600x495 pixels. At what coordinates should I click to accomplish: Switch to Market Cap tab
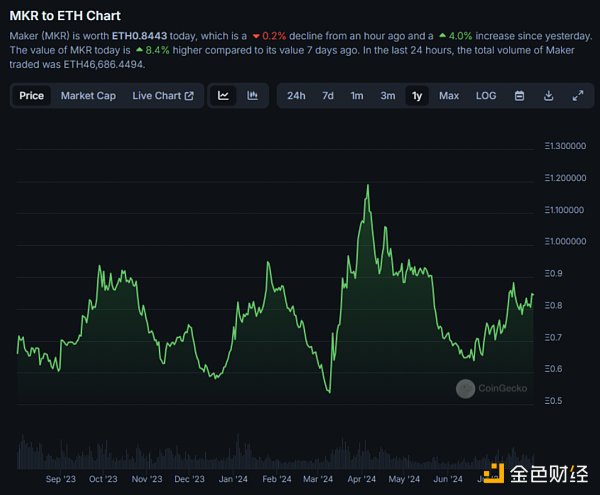tap(88, 96)
